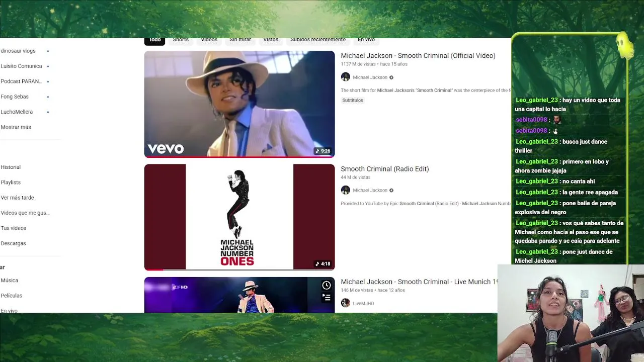This screenshot has height=362, width=644.
Task: Open LiveMJHD channel avatar icon
Action: click(x=345, y=303)
